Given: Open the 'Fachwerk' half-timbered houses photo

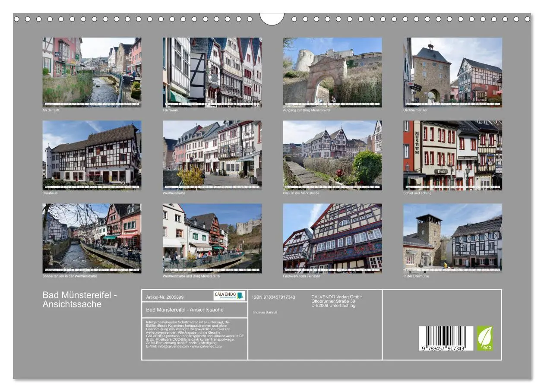Looking at the screenshot, I should (x=212, y=72).
